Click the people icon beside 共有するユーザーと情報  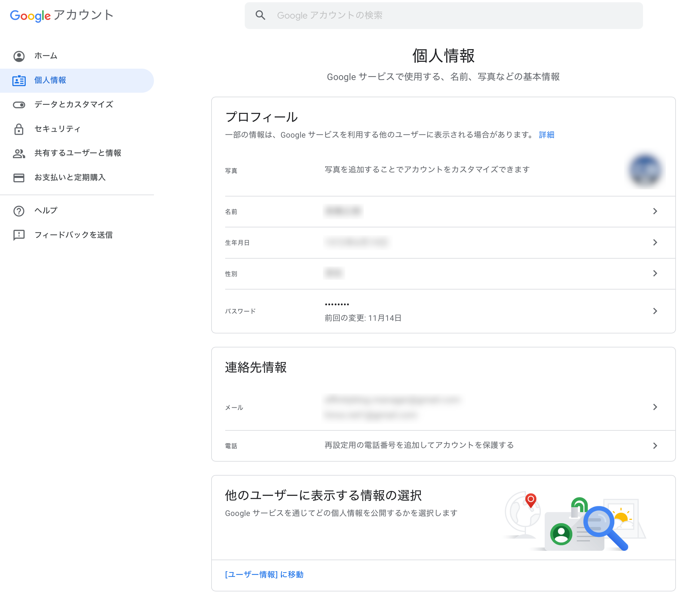tap(19, 154)
